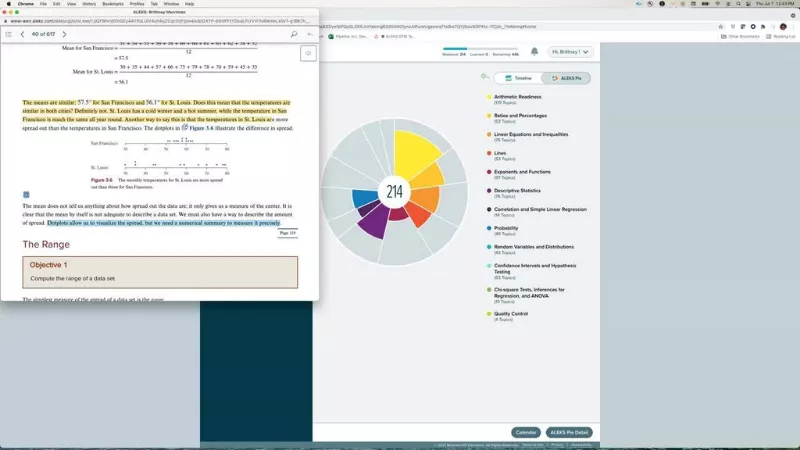The height and width of the screenshot is (450, 800).
Task: Select the Probability topic in legend
Action: 506,228
